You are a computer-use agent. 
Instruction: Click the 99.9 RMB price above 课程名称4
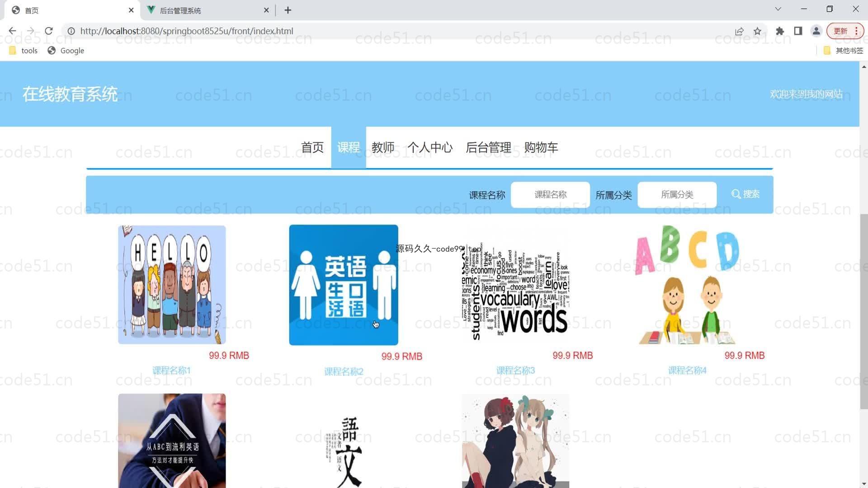[745, 356]
